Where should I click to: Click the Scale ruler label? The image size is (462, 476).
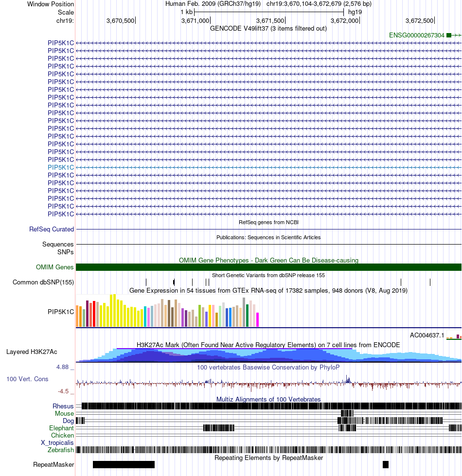tap(66, 13)
